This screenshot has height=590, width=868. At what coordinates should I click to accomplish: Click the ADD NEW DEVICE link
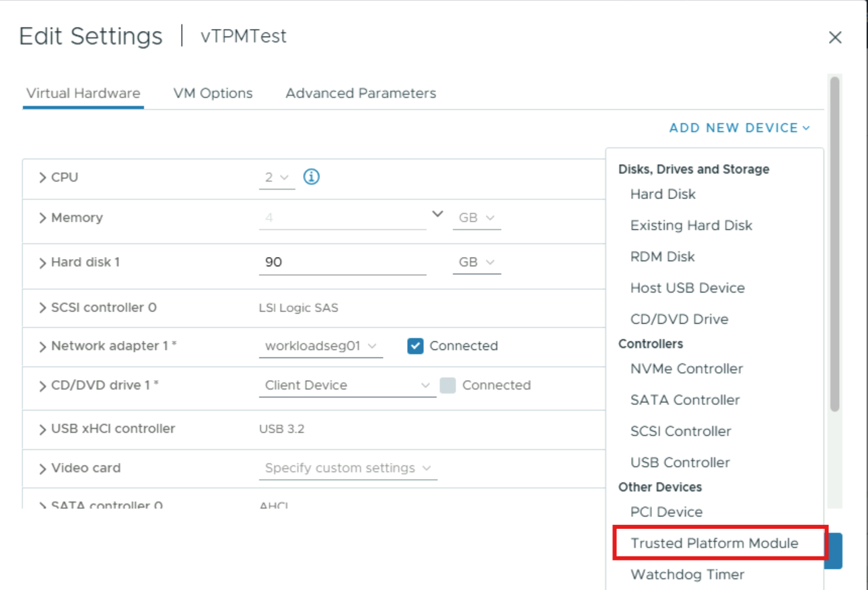pyautogui.click(x=739, y=128)
